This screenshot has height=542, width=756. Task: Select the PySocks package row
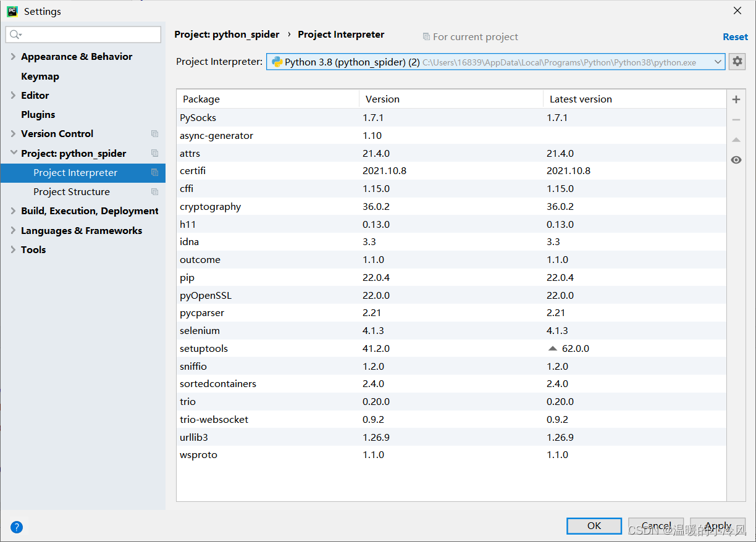451,118
